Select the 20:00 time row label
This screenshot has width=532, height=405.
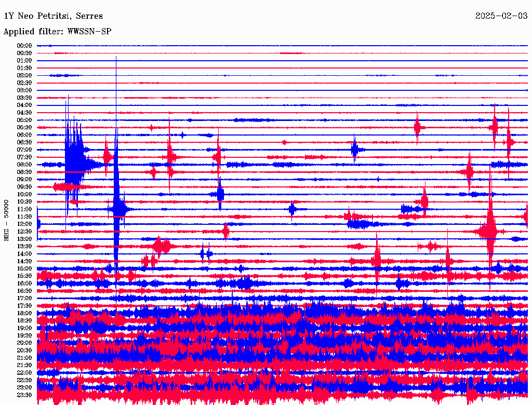(24, 343)
